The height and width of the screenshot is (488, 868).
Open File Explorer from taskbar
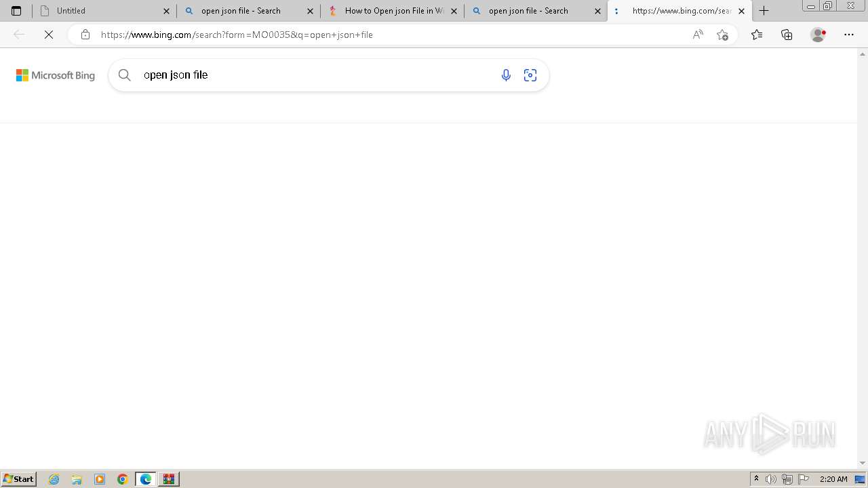(x=77, y=479)
